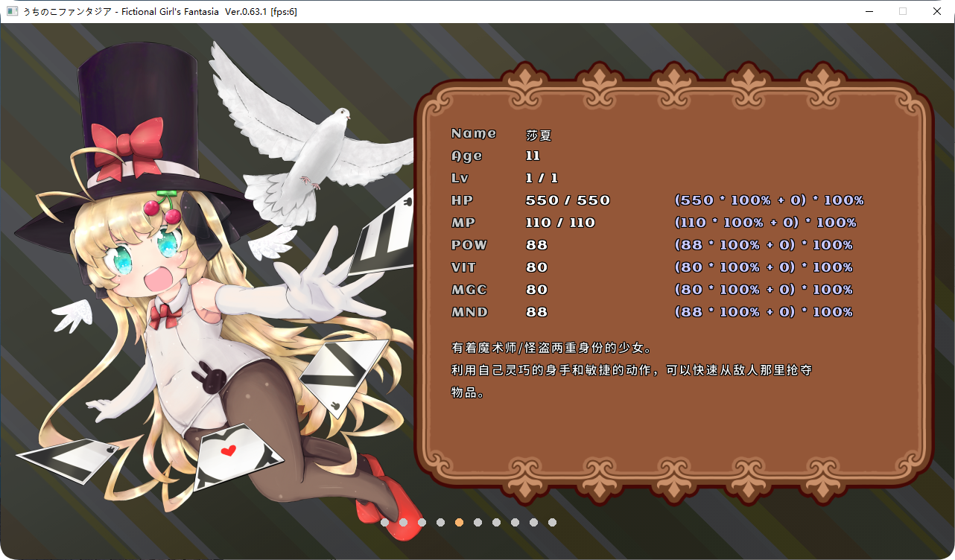Image resolution: width=955 pixels, height=560 pixels.
Task: Jump to the first page indicator dot
Action: click(384, 523)
